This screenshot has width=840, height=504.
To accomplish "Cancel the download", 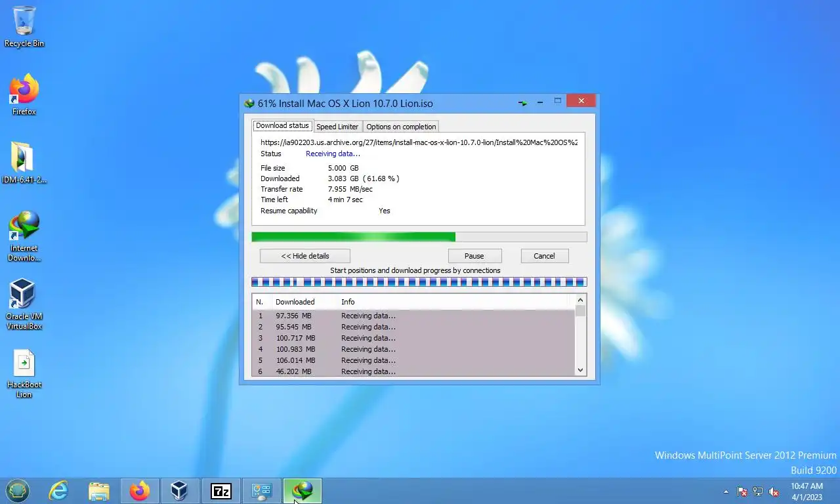I will (544, 256).
